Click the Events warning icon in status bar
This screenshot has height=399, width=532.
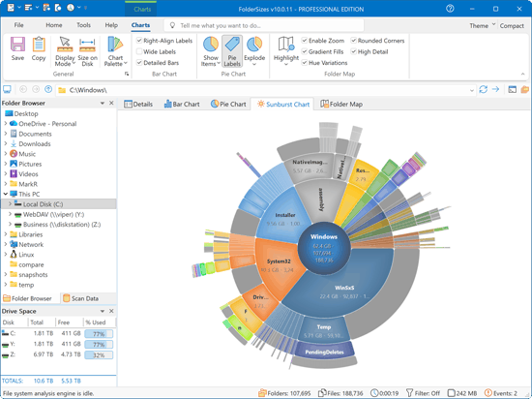488,393
